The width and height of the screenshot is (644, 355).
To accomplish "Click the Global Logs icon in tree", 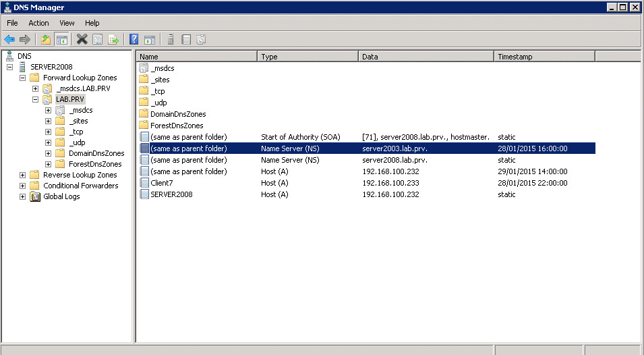I will pos(35,196).
